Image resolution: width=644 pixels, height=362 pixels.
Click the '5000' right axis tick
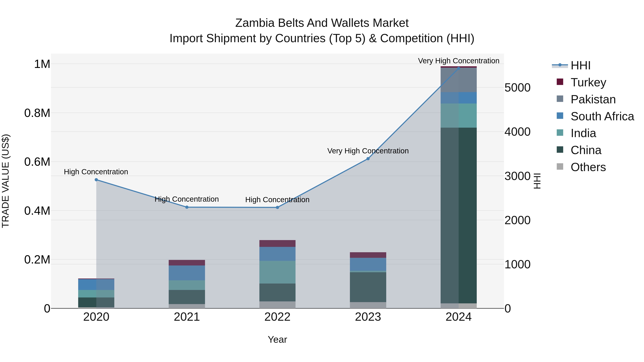(x=518, y=88)
